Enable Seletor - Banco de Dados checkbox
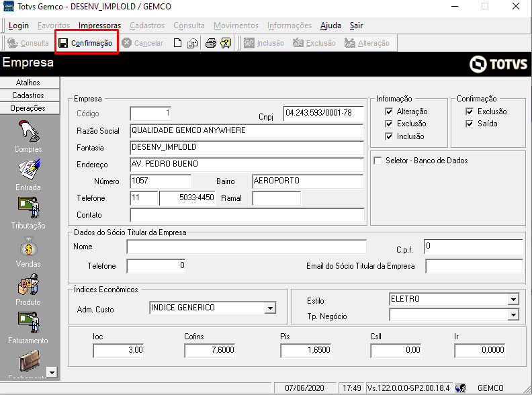 378,161
